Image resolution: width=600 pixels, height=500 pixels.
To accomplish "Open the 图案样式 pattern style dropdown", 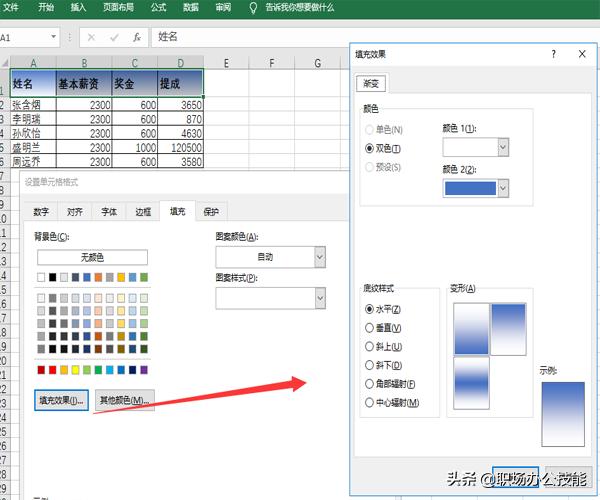I will click(320, 298).
